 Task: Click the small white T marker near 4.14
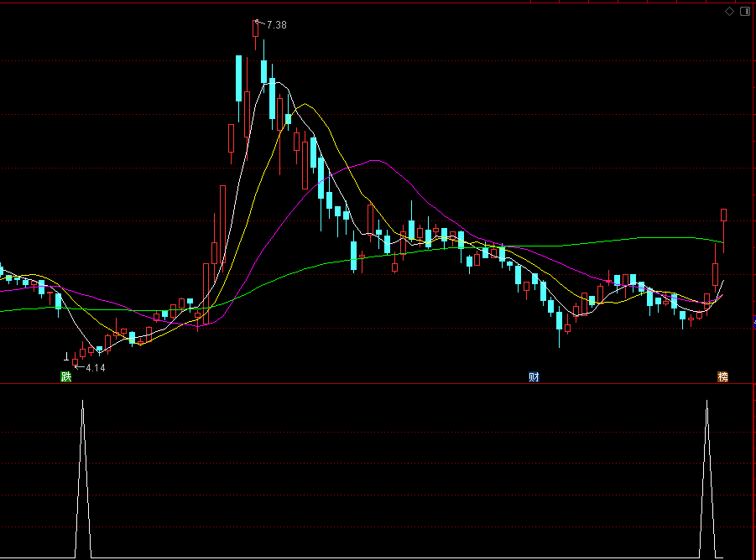point(66,356)
